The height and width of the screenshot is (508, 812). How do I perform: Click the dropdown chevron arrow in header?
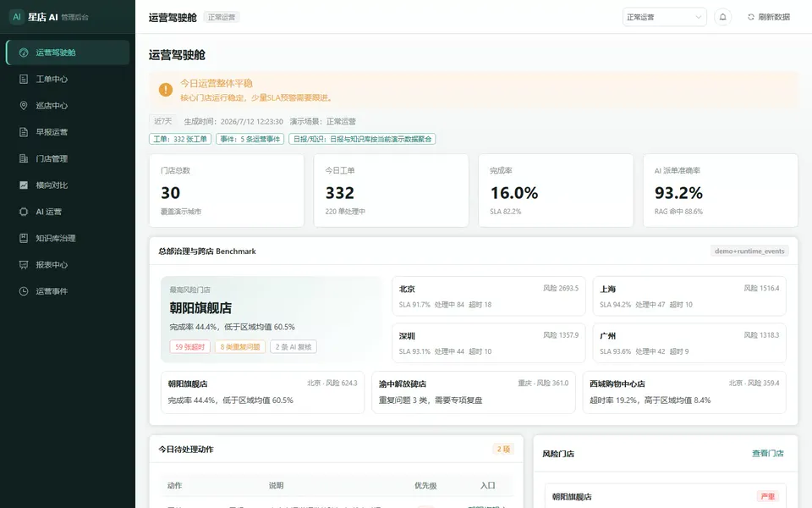coord(698,17)
